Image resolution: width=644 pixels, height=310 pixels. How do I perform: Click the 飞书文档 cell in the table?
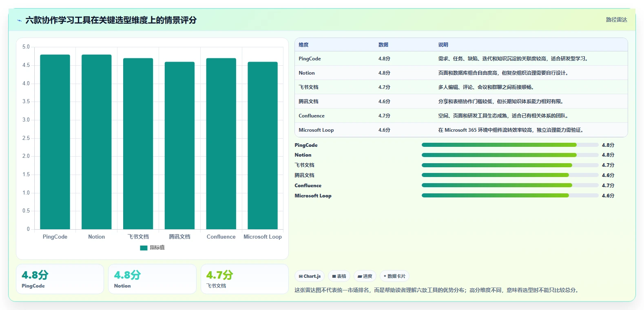click(x=308, y=87)
